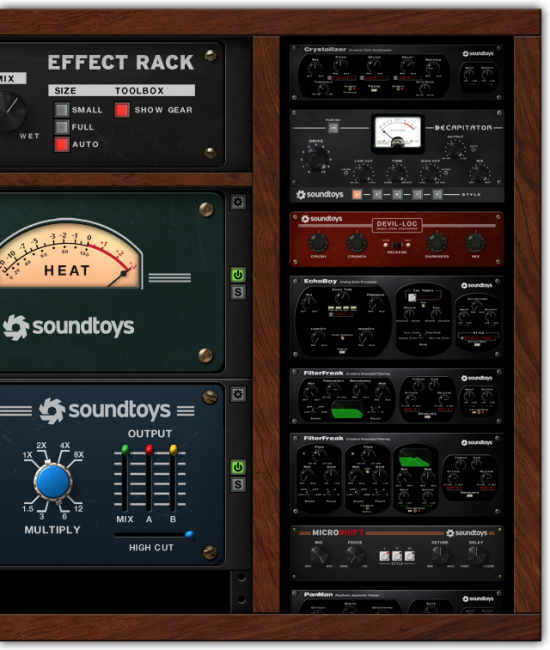This screenshot has height=650, width=550.
Task: Select the upper FilterFreak plugin thumbnail
Action: coord(397,397)
